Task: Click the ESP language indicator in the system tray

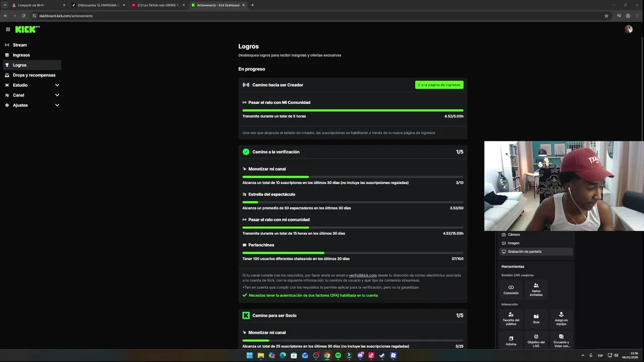Action: [600, 355]
